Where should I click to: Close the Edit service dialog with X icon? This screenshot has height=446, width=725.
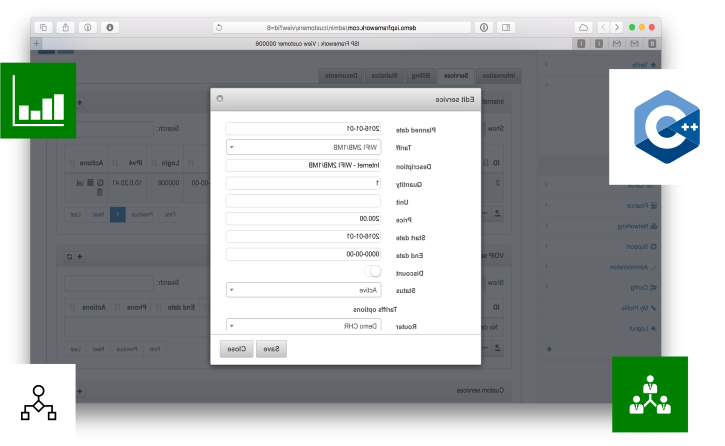click(220, 99)
